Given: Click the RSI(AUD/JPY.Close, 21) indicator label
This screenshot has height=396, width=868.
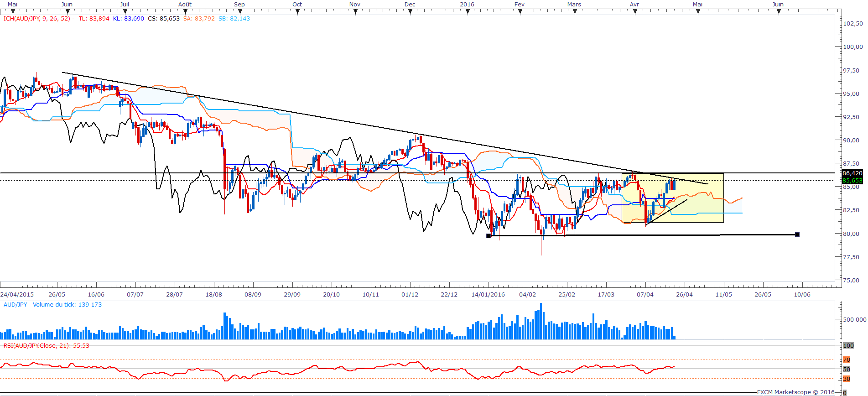Looking at the screenshot, I should click(x=47, y=346).
